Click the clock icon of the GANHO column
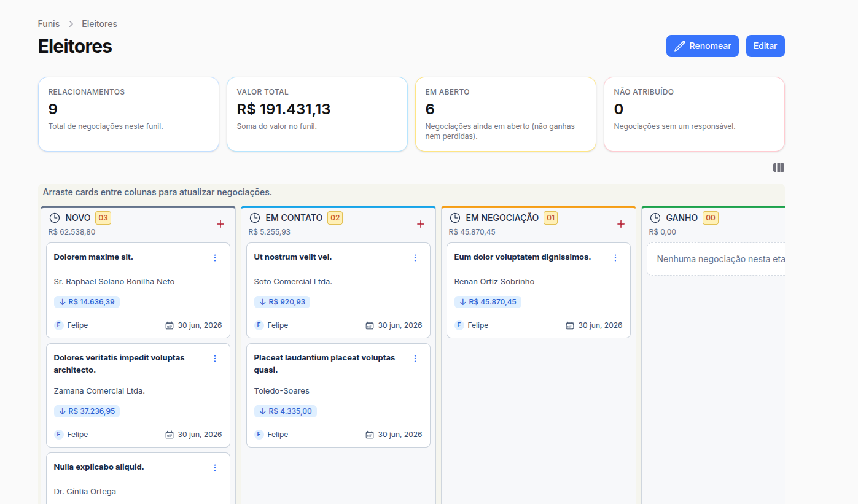 (x=655, y=218)
